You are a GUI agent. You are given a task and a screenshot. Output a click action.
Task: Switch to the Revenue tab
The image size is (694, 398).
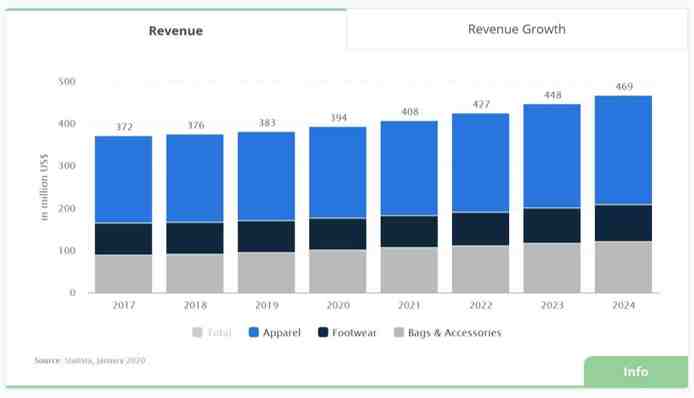(x=176, y=31)
